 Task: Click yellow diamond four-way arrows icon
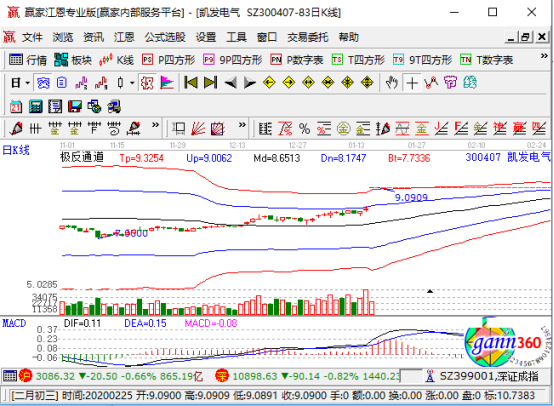(x=348, y=83)
